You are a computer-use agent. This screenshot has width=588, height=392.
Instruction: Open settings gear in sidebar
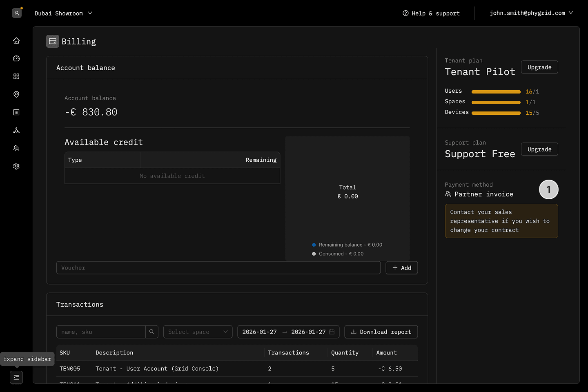tap(16, 166)
